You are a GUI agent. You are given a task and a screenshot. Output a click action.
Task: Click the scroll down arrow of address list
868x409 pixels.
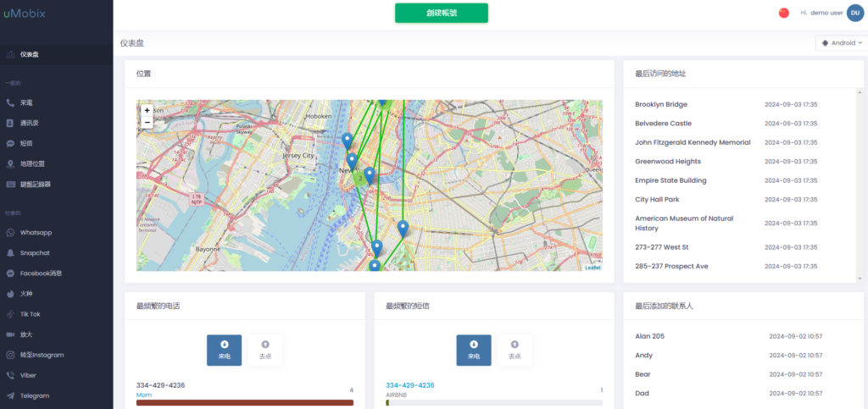[x=860, y=278]
